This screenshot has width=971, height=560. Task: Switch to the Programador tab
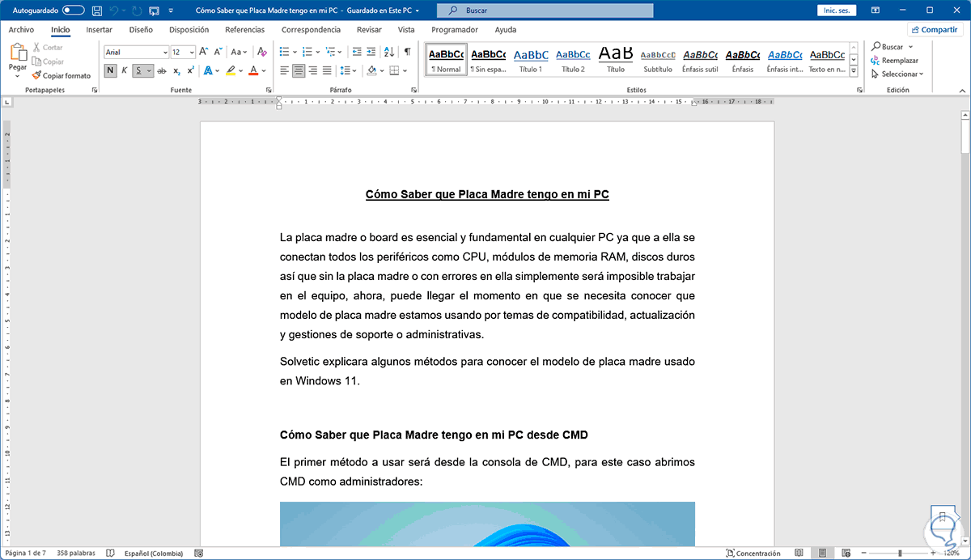click(x=455, y=30)
